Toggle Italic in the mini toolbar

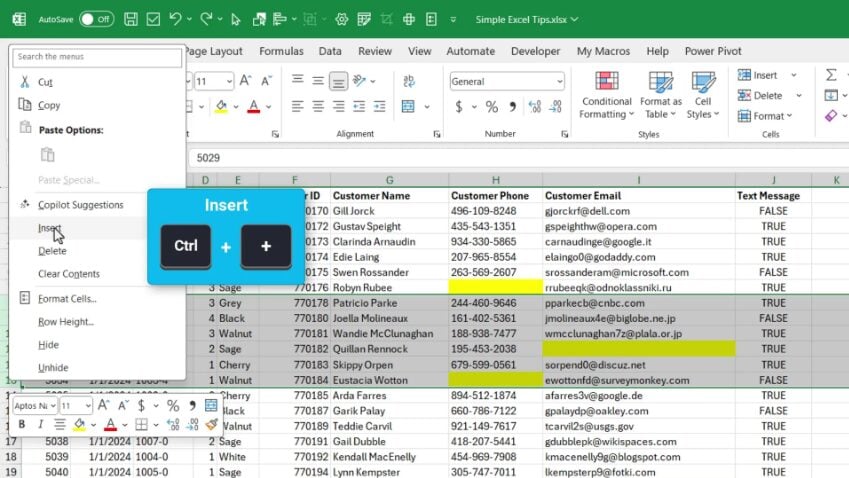[40, 424]
